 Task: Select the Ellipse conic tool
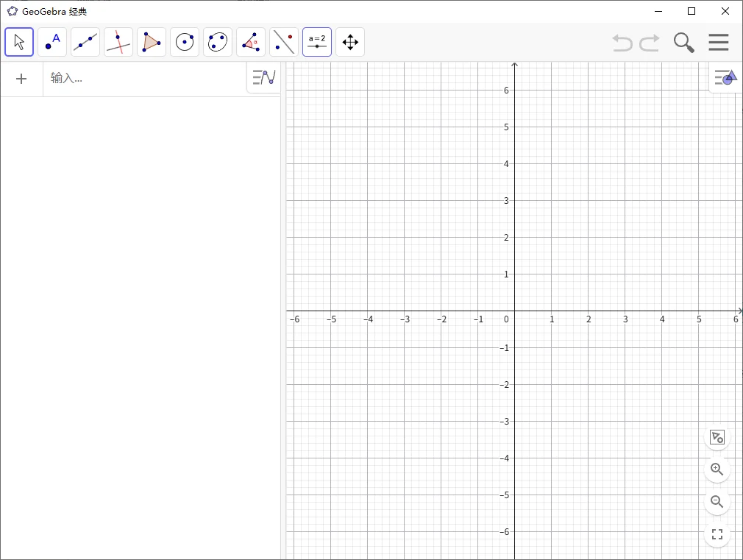pyautogui.click(x=218, y=42)
